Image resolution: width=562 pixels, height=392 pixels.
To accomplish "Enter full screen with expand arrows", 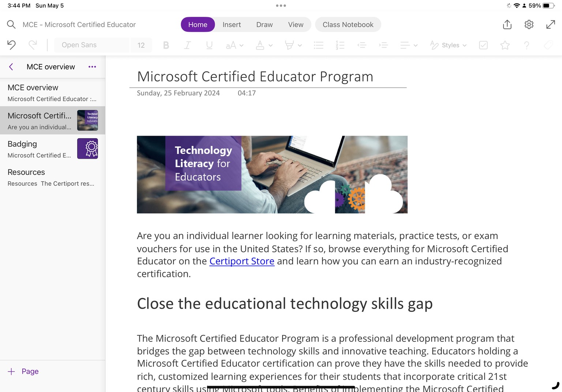I will 551,24.
